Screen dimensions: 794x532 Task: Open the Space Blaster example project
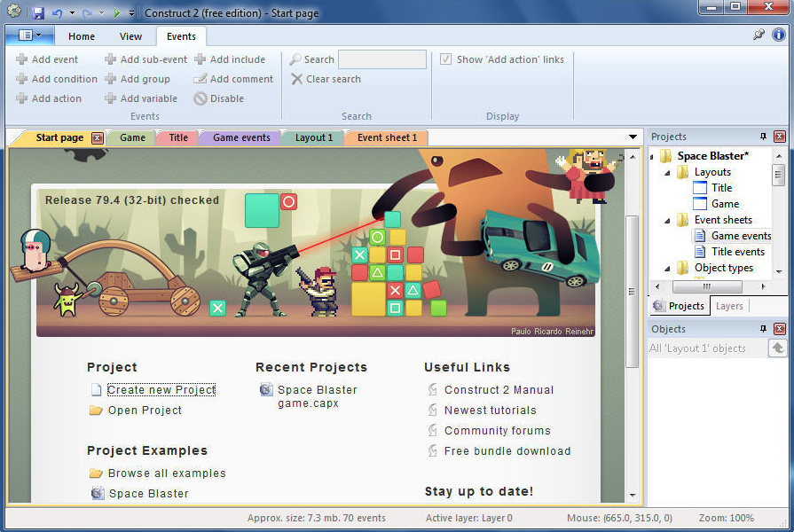(x=149, y=494)
